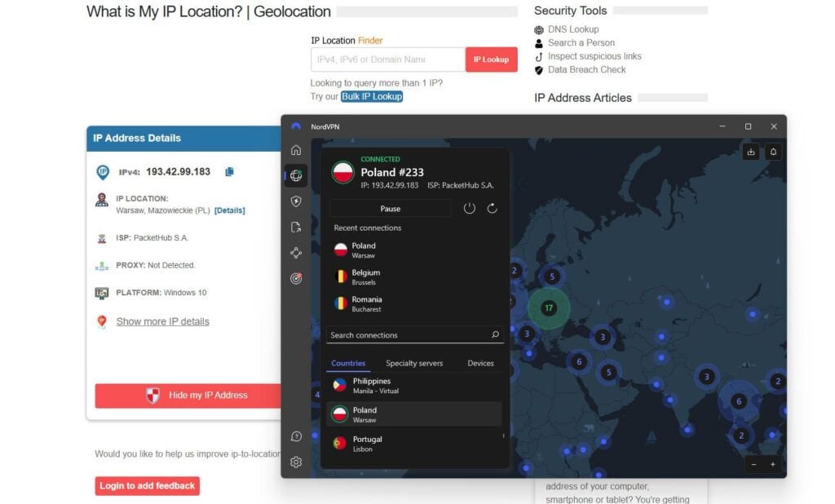The width and height of the screenshot is (835, 504).
Task: Focus the IPv4, IPv6 or Domain Name field
Action: [x=388, y=60]
